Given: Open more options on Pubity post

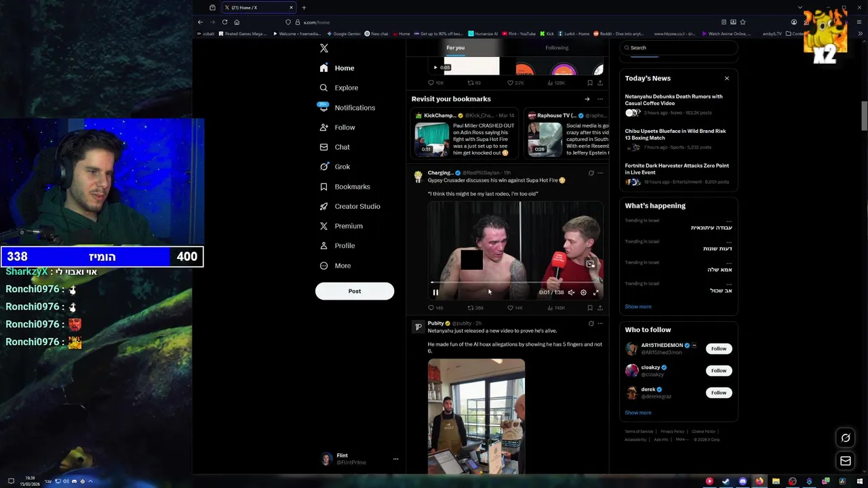Looking at the screenshot, I should pos(600,323).
